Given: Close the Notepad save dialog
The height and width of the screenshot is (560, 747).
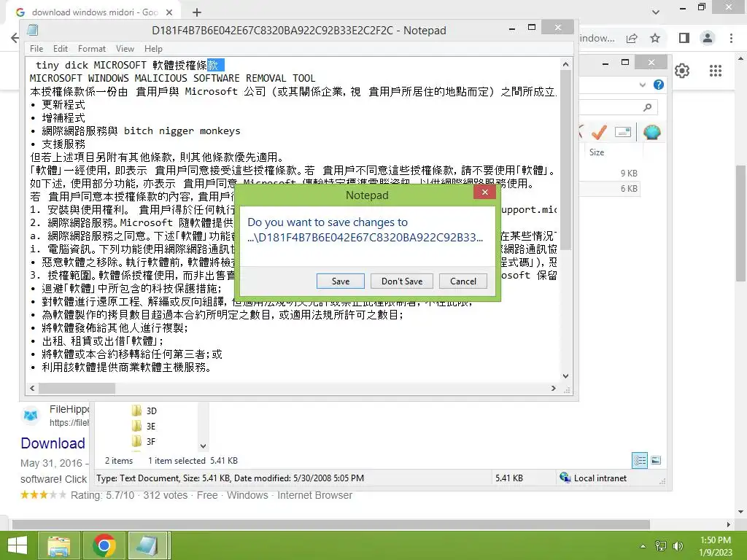Looking at the screenshot, I should [484, 192].
